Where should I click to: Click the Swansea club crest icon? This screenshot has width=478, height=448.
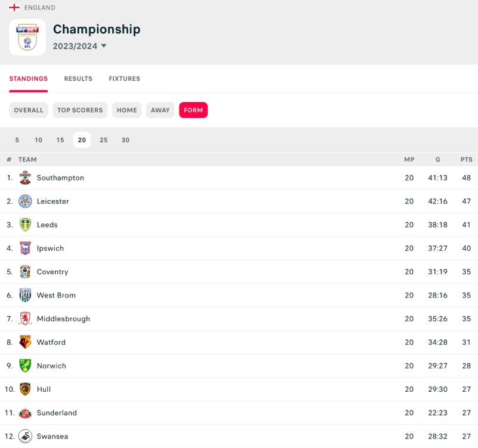(x=25, y=436)
